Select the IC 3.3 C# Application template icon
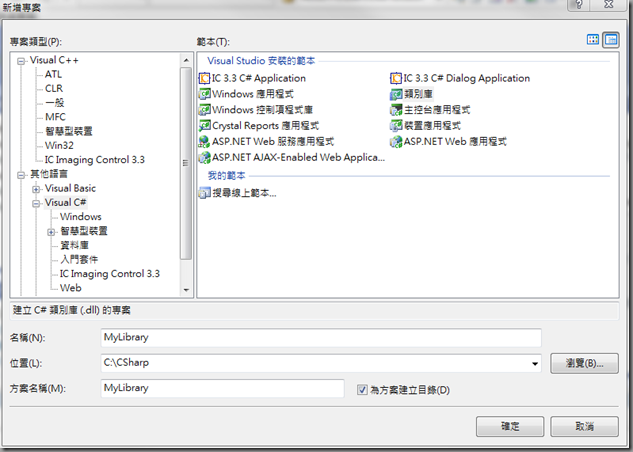The width and height of the screenshot is (633, 452). tap(204, 78)
